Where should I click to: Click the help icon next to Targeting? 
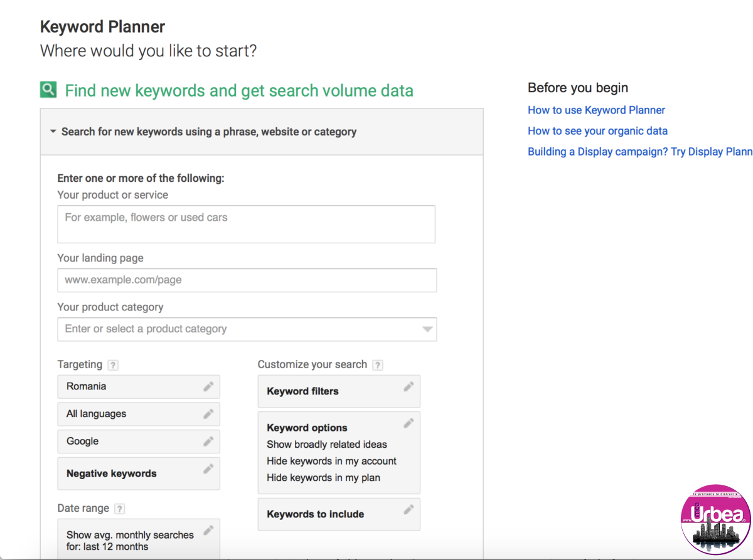[113, 365]
